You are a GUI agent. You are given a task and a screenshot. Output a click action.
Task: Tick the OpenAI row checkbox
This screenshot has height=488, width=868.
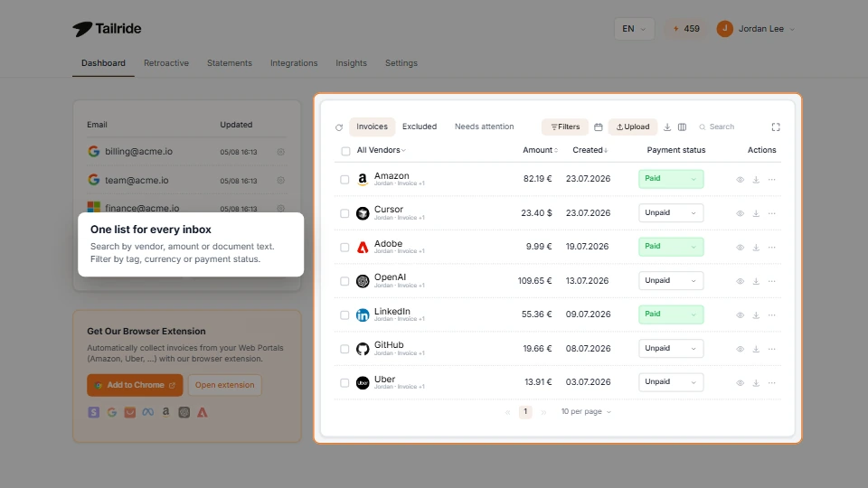[x=344, y=281]
